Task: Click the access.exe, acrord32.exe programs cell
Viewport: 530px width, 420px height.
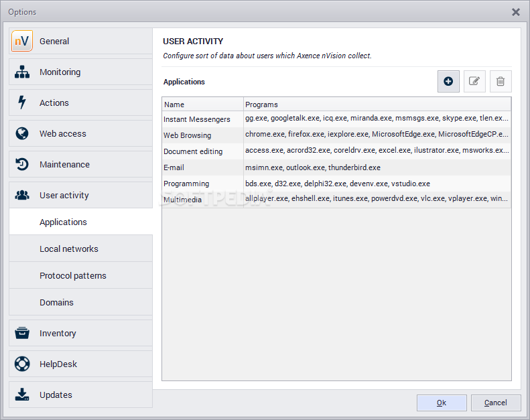Action: click(x=377, y=150)
